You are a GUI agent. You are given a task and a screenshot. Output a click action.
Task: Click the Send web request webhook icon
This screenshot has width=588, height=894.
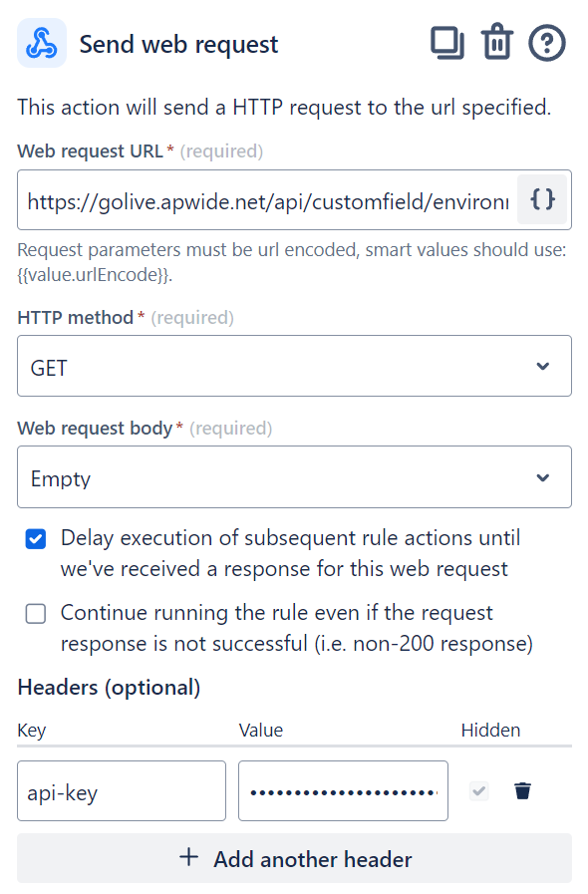(x=42, y=43)
